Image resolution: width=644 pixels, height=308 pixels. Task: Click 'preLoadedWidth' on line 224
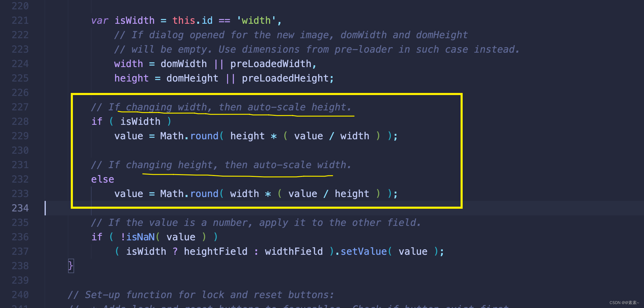[271, 64]
